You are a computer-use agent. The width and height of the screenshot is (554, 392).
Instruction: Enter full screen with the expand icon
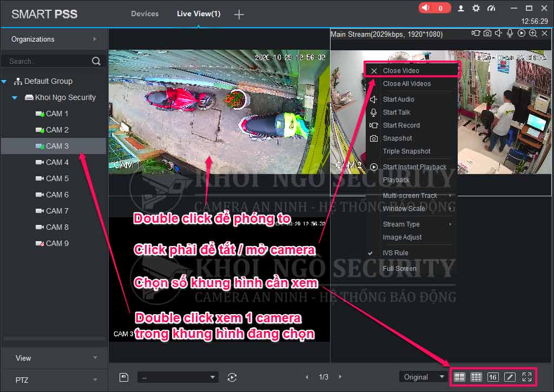click(527, 377)
